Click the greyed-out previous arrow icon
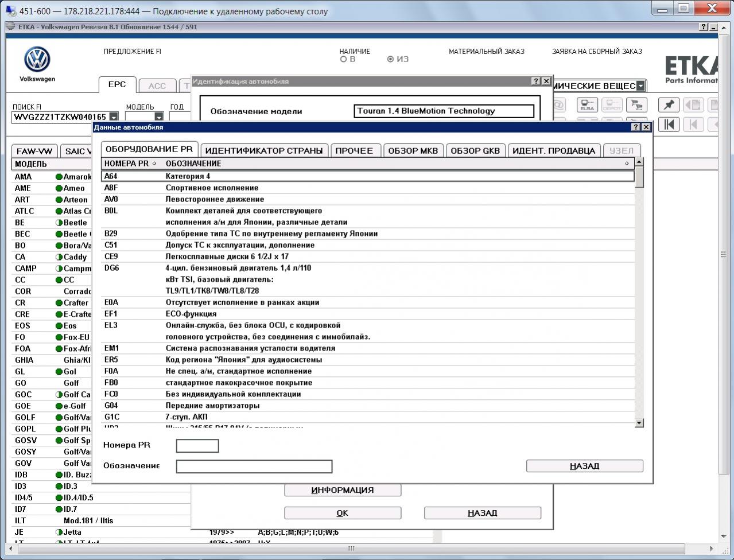The height and width of the screenshot is (560, 734). point(694,125)
